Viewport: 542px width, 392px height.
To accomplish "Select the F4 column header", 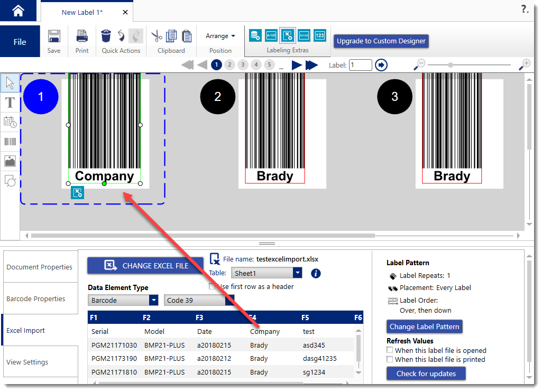I will 252,318.
